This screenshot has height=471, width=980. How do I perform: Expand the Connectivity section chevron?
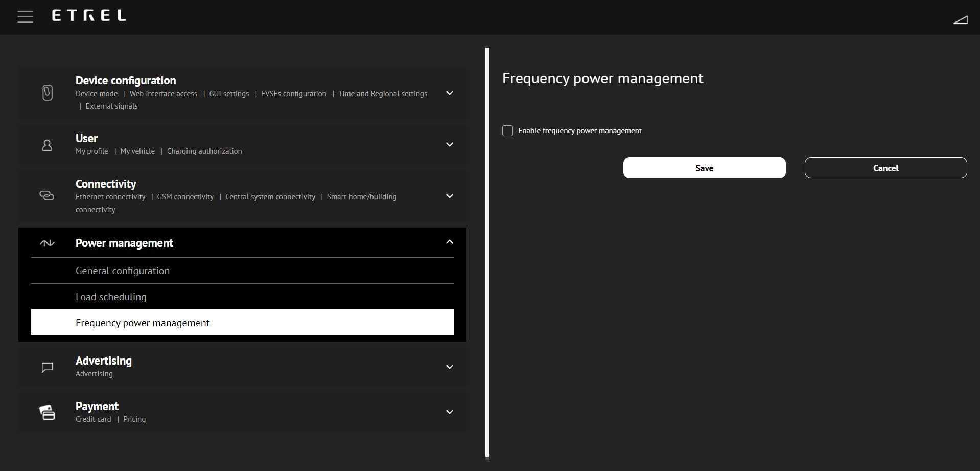450,196
